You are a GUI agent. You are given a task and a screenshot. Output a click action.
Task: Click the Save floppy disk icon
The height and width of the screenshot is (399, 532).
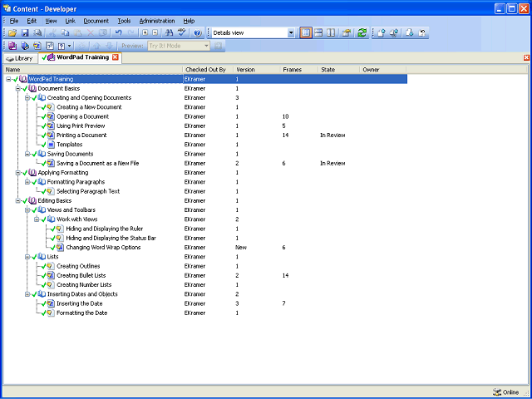coord(25,33)
